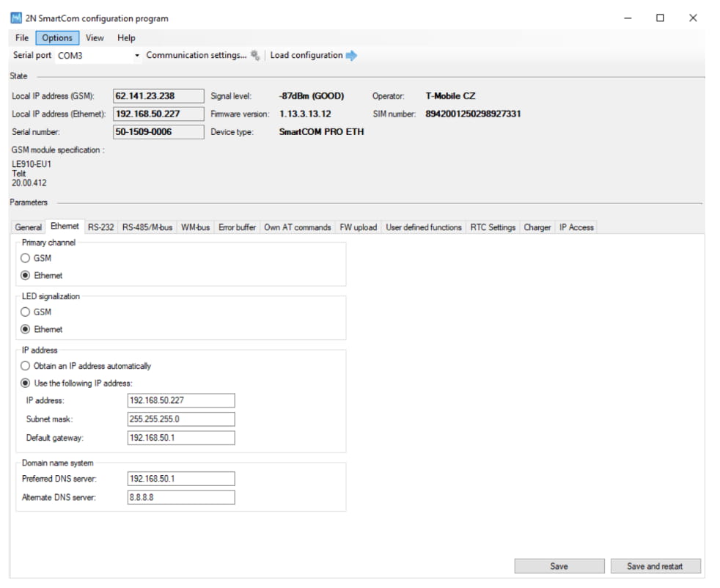Switch to the General tab
This screenshot has width=720, height=588.
(29, 227)
